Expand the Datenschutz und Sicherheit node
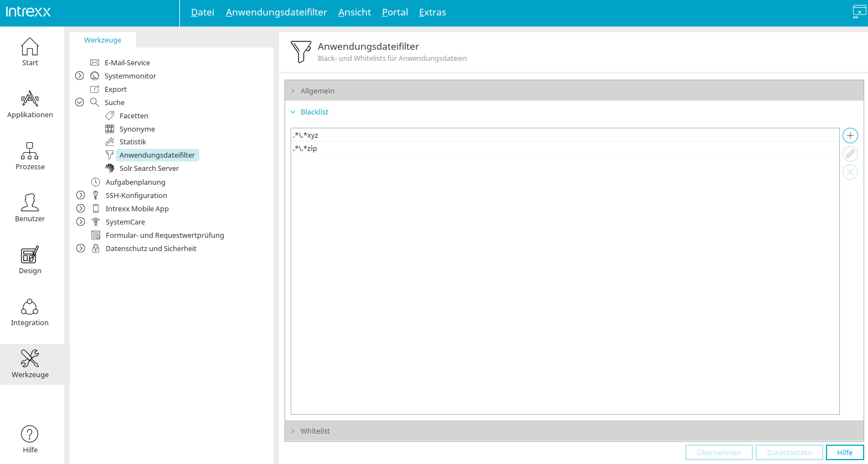This screenshot has height=464, width=868. tap(80, 248)
